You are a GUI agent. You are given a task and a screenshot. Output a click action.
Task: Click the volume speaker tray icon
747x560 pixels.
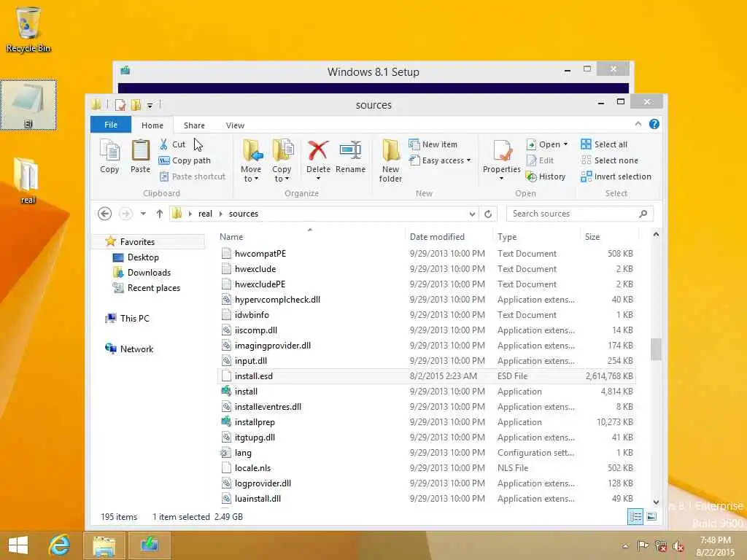[678, 545]
